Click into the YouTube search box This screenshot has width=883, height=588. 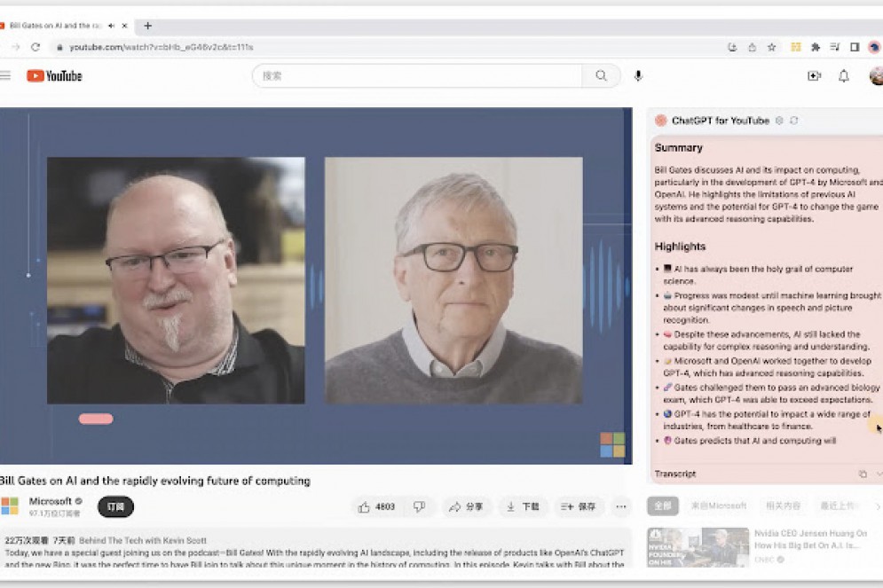(417, 76)
